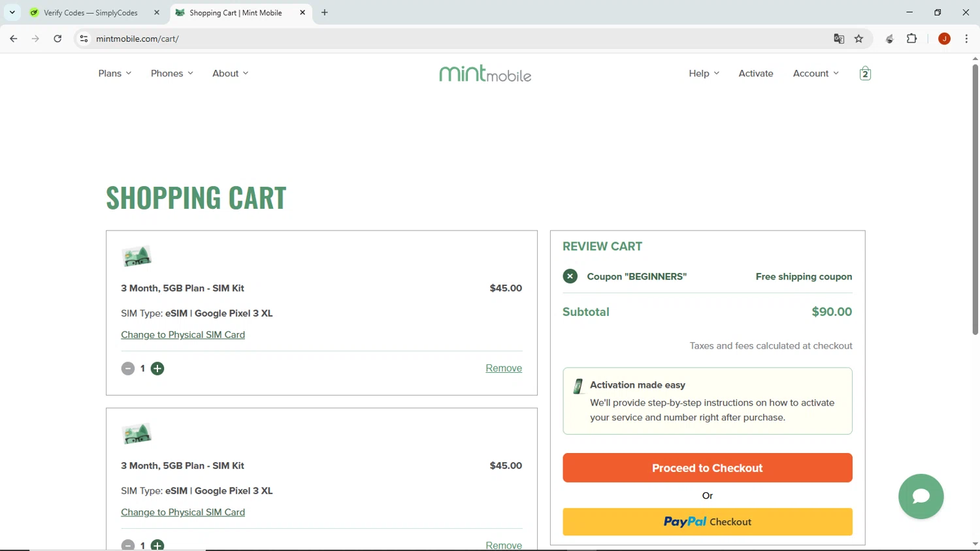Screen dimensions: 980x551
Task: Expand the Plans menu
Action: pos(115,73)
